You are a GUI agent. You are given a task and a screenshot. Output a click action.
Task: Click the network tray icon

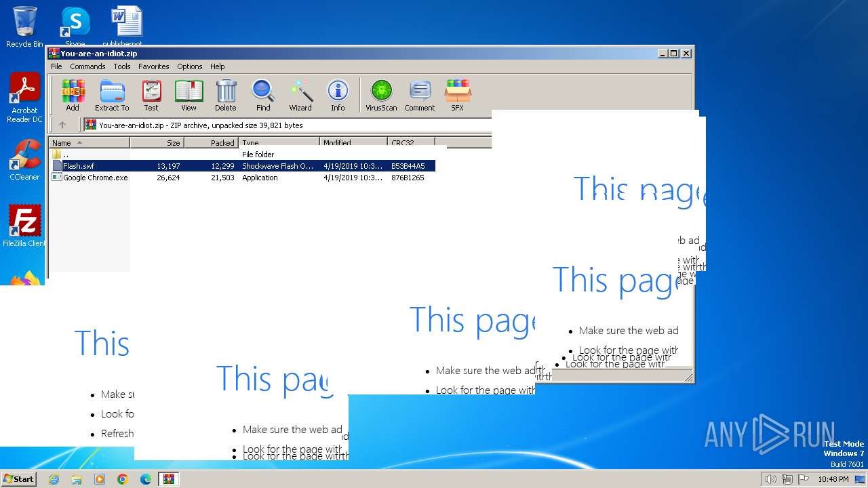tap(787, 479)
